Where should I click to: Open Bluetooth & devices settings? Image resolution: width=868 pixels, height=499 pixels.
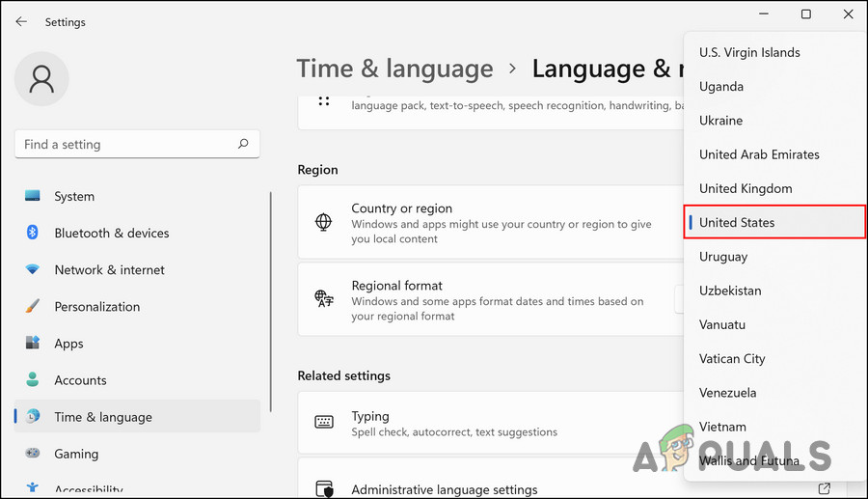click(137, 234)
